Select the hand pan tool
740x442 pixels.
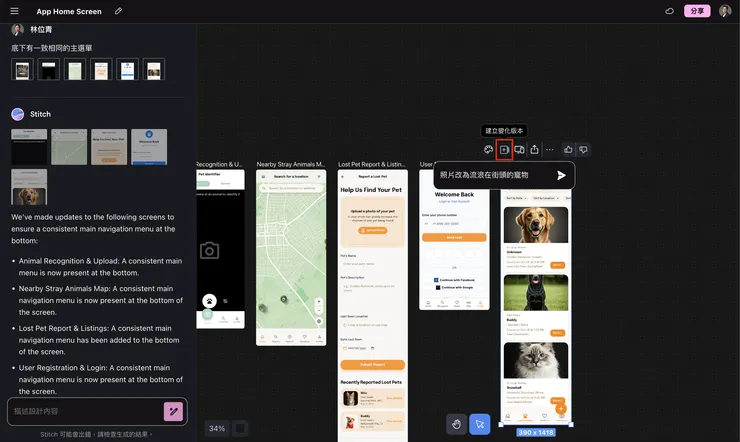pos(456,424)
